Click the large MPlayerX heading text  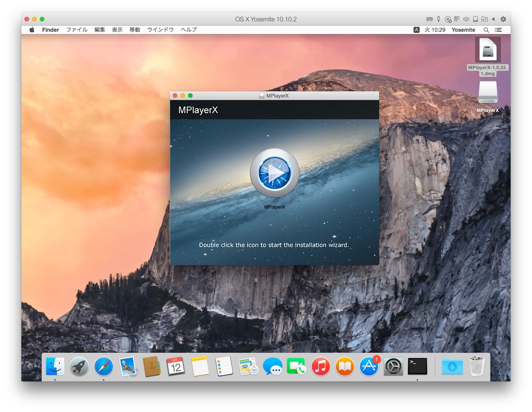pos(198,110)
